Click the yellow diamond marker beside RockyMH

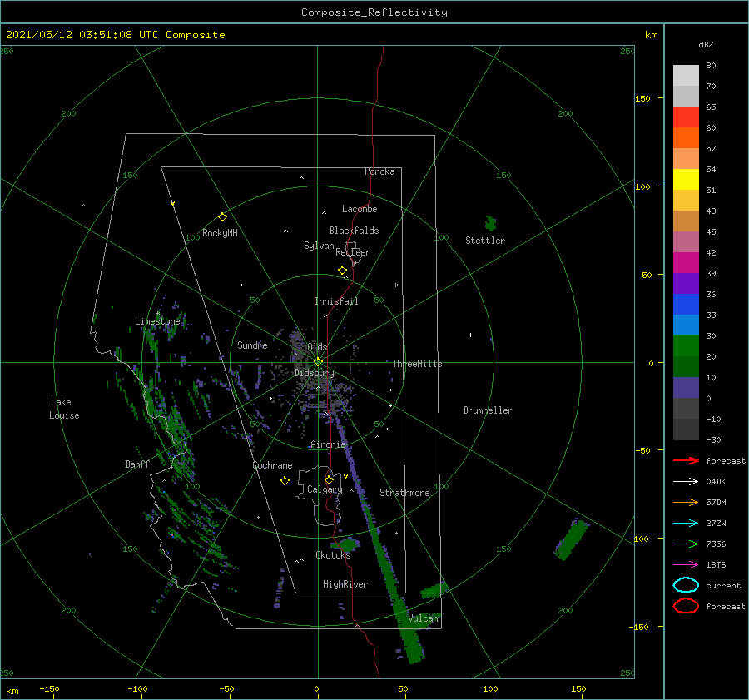[x=222, y=217]
